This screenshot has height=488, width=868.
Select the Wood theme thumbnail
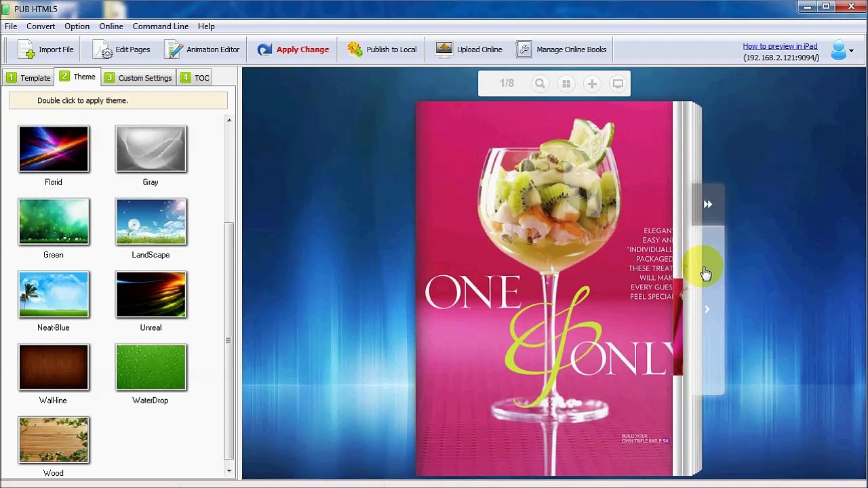click(x=54, y=440)
